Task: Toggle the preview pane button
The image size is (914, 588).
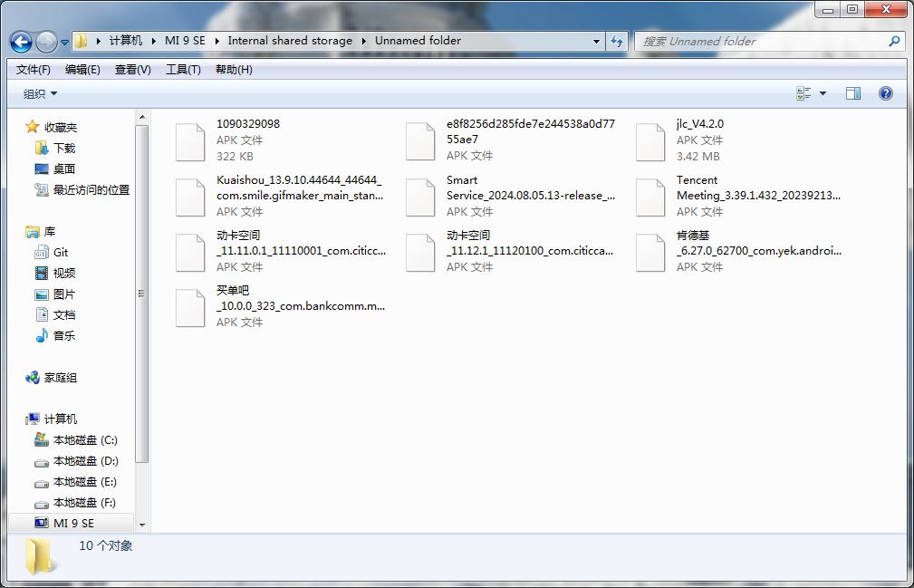Action: (852, 93)
